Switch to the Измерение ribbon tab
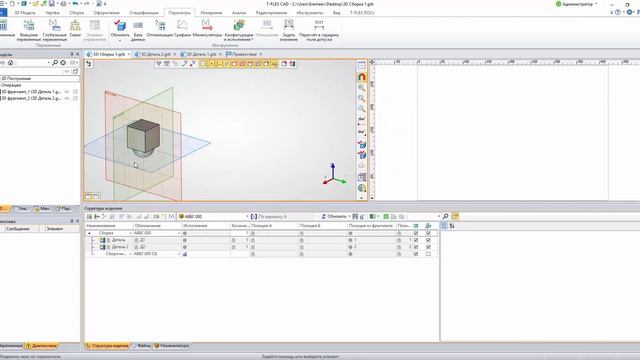Screen dimensions: 640x360 211,13
